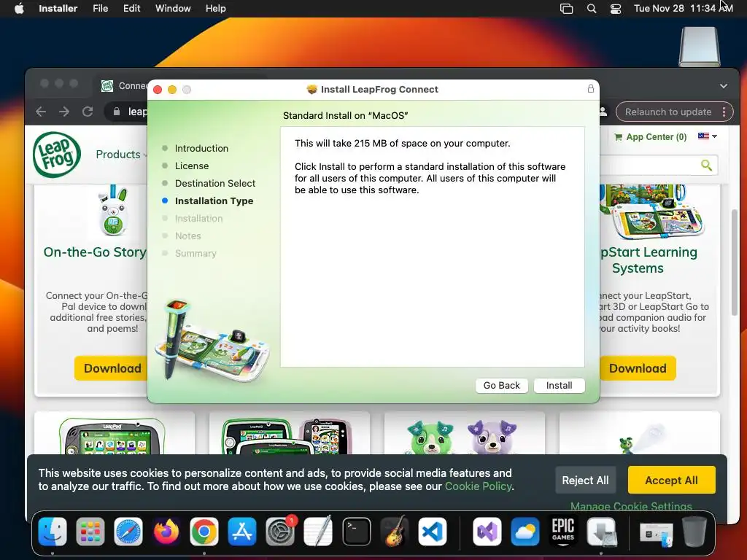Image resolution: width=747 pixels, height=560 pixels.
Task: Open the country flag dropdown
Action: pos(707,136)
